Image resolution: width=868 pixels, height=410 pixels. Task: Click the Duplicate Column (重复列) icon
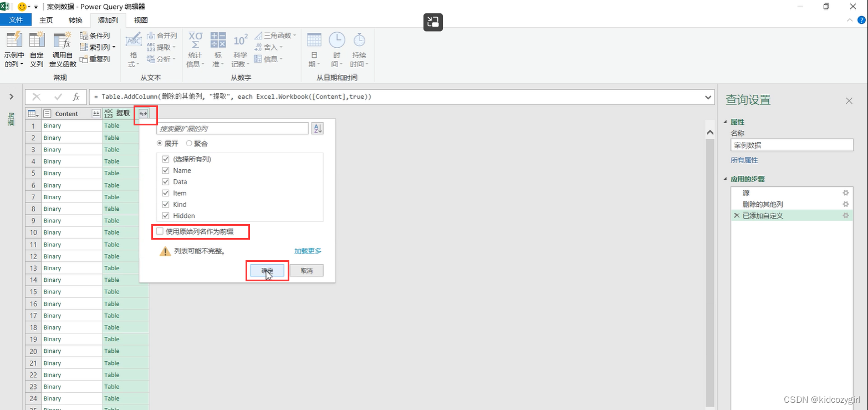coord(84,59)
